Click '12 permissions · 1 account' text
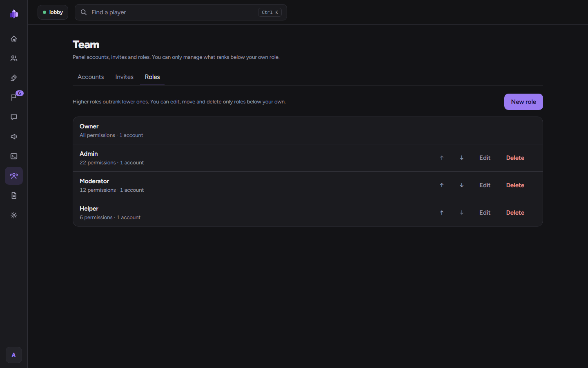The image size is (588, 368). 111,190
